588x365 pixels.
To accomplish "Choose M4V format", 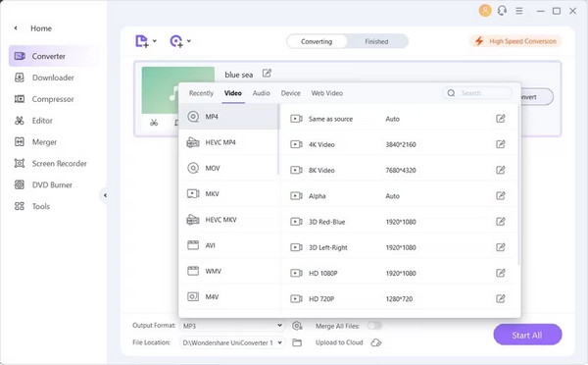I will tap(228, 296).
